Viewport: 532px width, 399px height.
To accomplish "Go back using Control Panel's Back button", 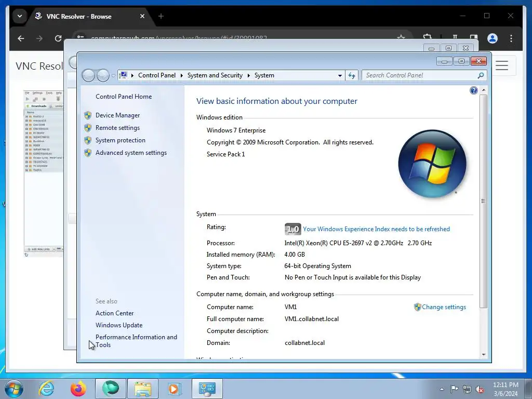I will tap(88, 75).
